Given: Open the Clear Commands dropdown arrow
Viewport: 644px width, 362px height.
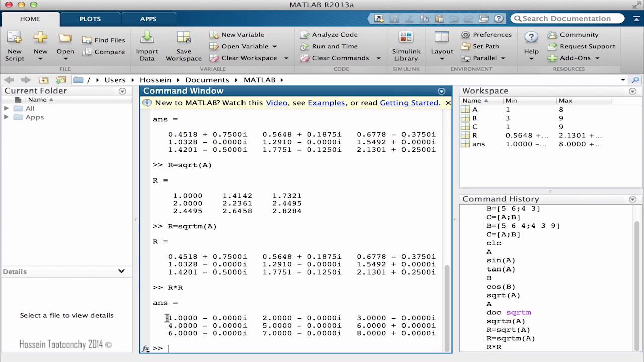Looking at the screenshot, I should (x=379, y=58).
